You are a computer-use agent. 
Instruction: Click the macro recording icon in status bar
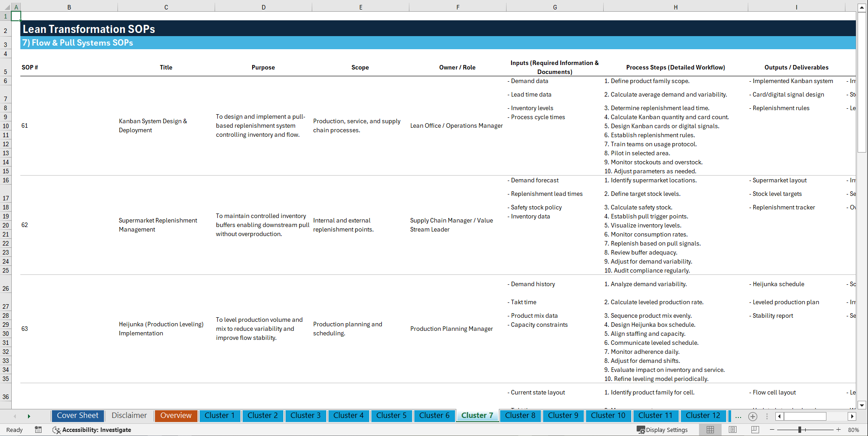pyautogui.click(x=38, y=430)
